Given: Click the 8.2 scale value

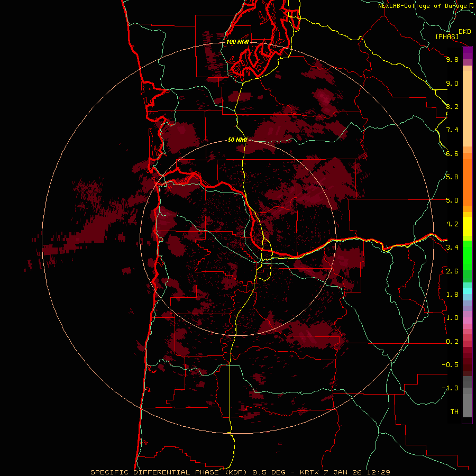Looking at the screenshot, I should (452, 106).
